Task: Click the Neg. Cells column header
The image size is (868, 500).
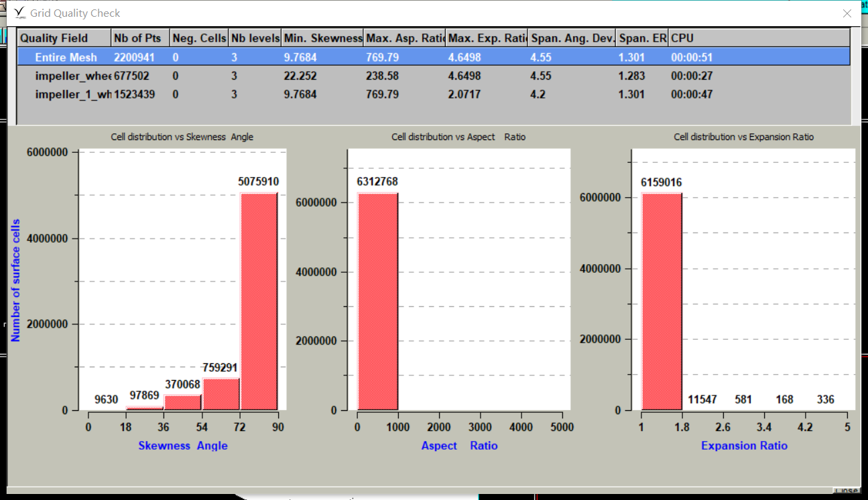Action: 198,38
